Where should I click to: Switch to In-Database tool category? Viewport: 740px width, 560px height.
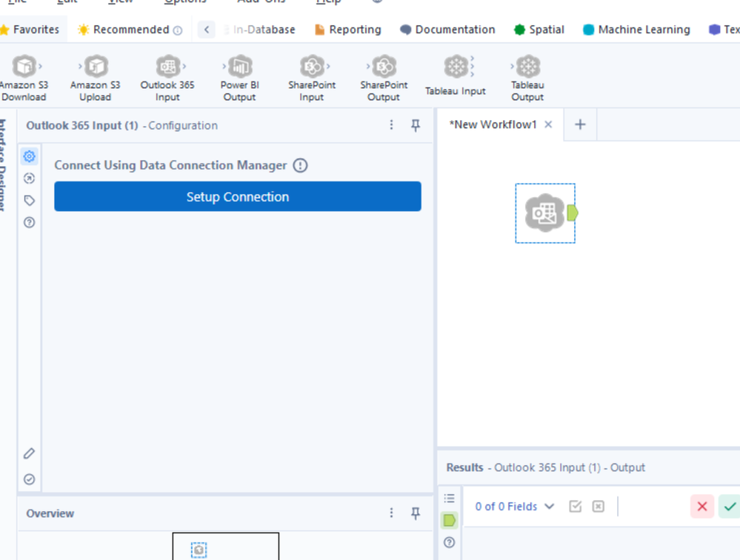pyautogui.click(x=259, y=30)
